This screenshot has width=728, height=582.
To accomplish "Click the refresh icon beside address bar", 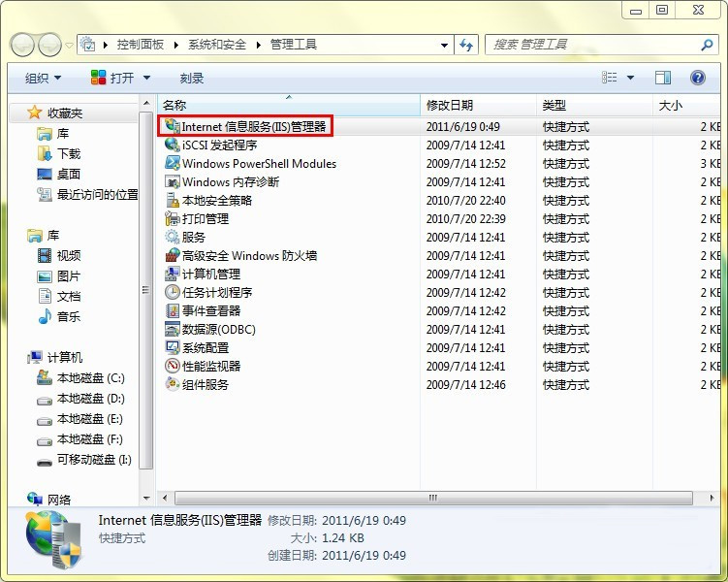I will 467,45.
